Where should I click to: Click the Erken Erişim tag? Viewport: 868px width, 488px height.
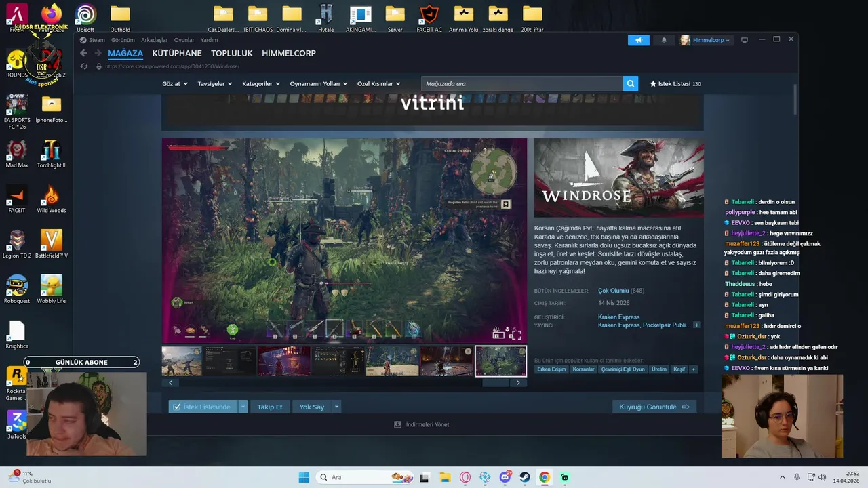pos(551,369)
